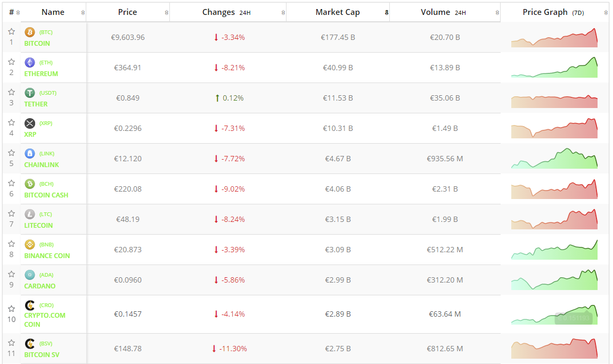This screenshot has height=364, width=613.
Task: Open Bitcoin's 7-day price graph
Action: point(554,38)
